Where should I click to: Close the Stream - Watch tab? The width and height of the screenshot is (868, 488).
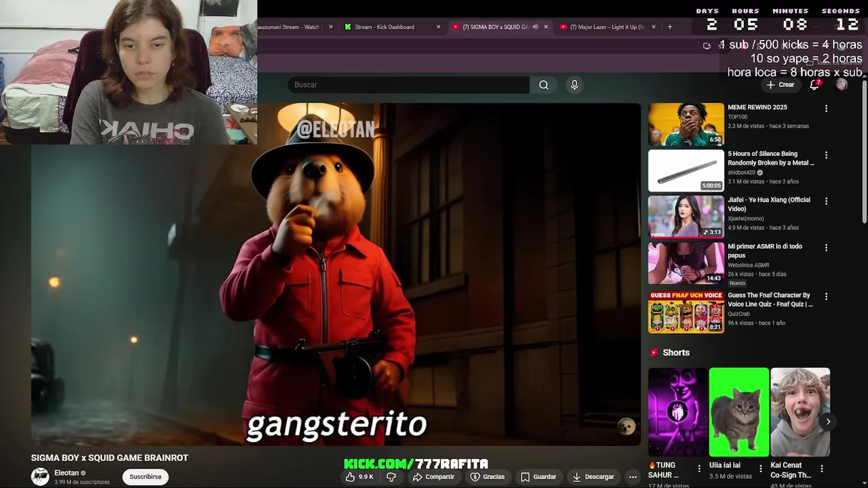(x=330, y=27)
